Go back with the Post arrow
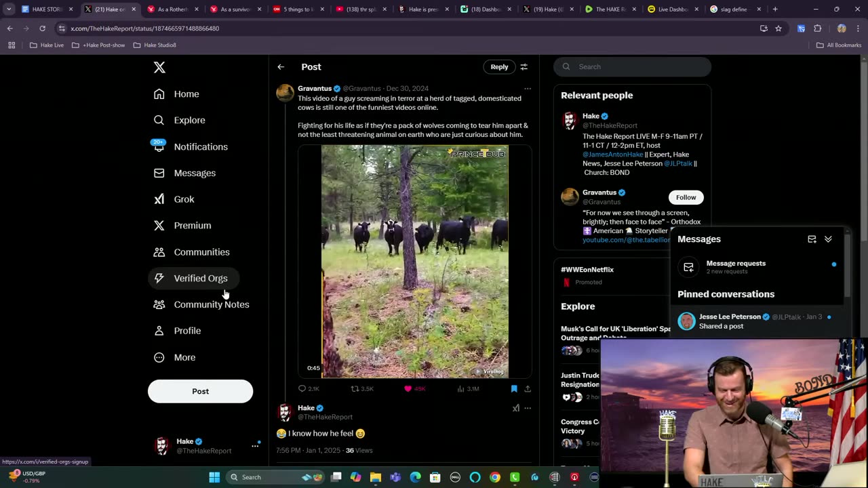This screenshot has width=868, height=488. tap(281, 67)
